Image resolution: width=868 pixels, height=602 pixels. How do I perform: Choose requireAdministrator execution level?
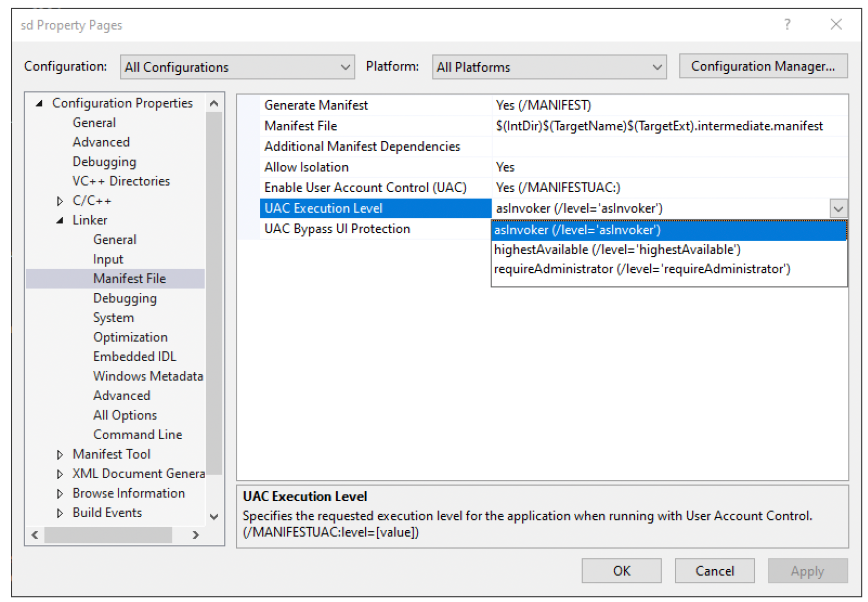point(669,269)
